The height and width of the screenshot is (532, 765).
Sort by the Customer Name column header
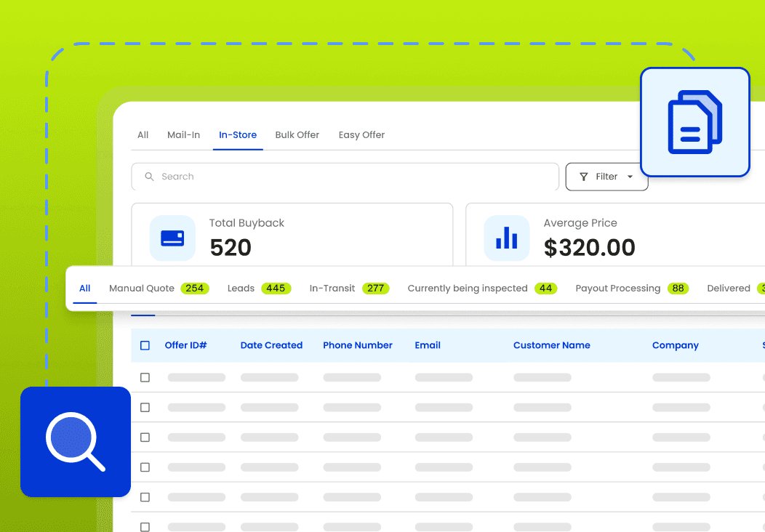(552, 345)
